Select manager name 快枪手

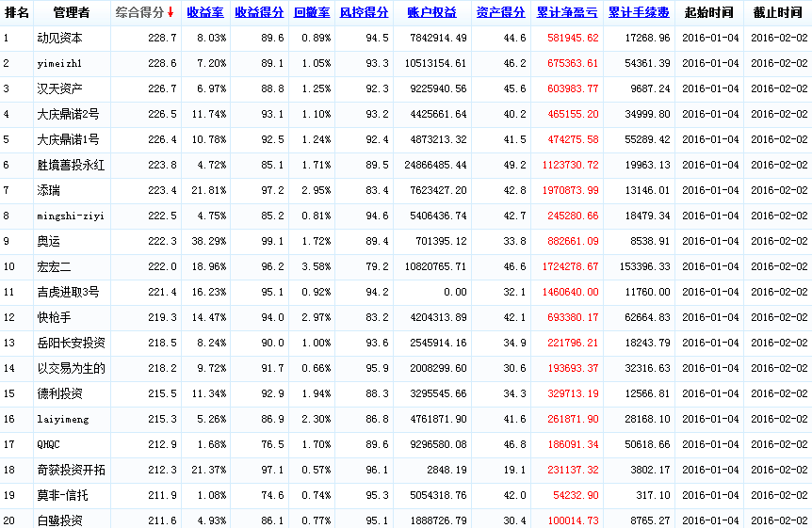[x=54, y=317]
